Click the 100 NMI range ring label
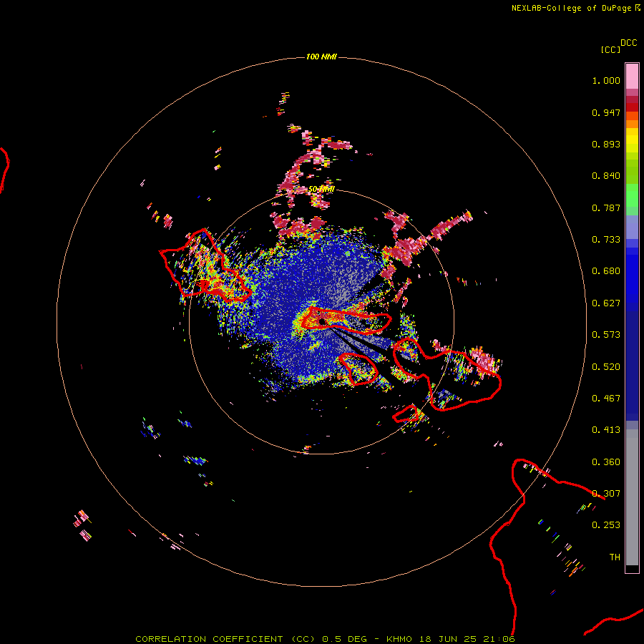644x644 pixels. (321, 57)
